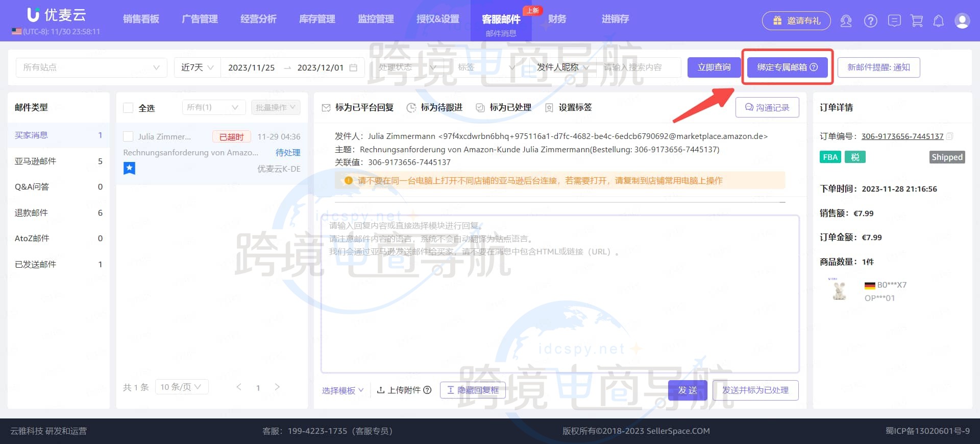Open the 进销存 menu
The image size is (980, 444).
point(615,19)
